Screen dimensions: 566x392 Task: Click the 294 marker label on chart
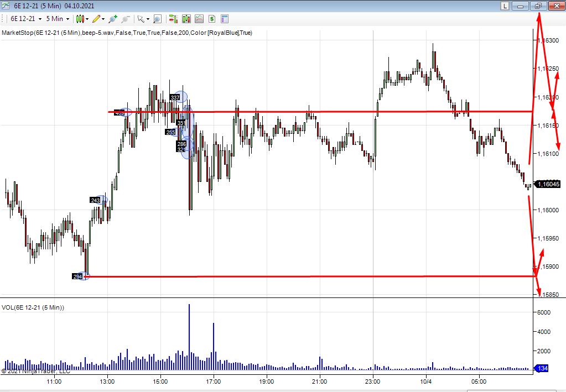click(x=77, y=276)
